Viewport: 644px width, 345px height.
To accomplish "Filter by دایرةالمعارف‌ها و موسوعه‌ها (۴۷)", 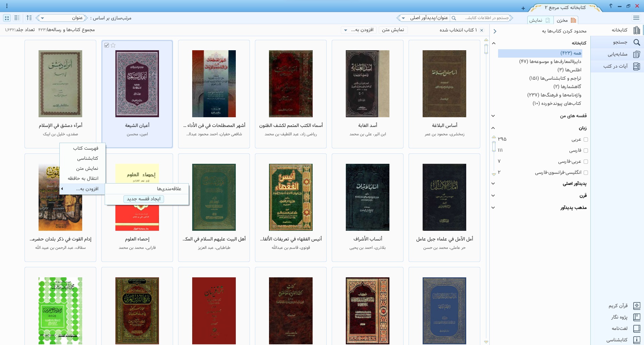I will 550,62.
